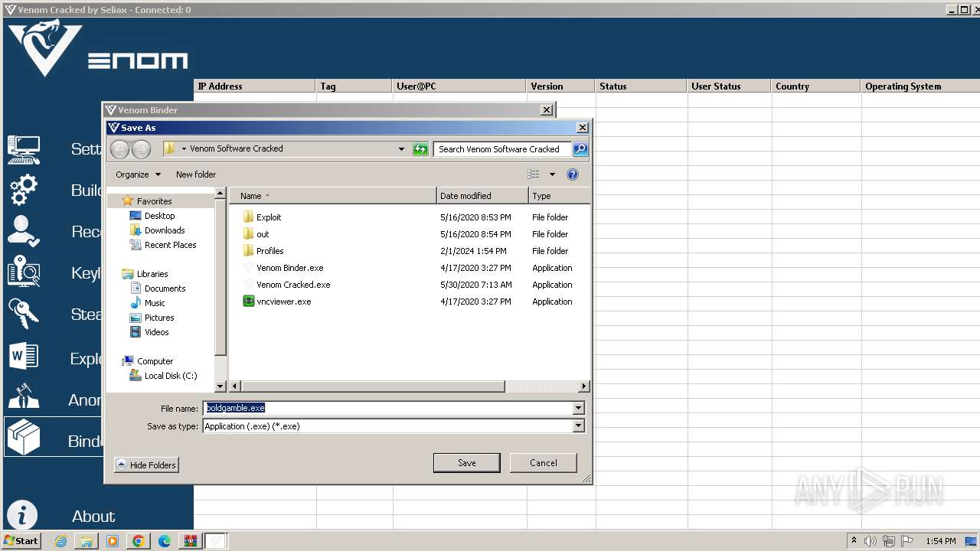The image size is (980, 551).
Task: Select the Exploit folder
Action: pos(269,217)
